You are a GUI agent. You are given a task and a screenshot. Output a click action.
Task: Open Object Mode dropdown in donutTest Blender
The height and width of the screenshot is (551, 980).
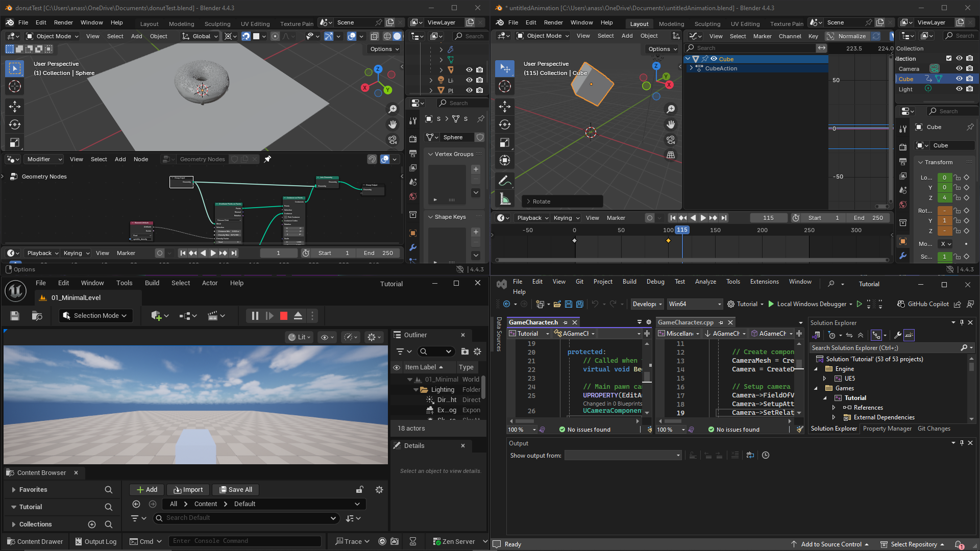(x=53, y=36)
